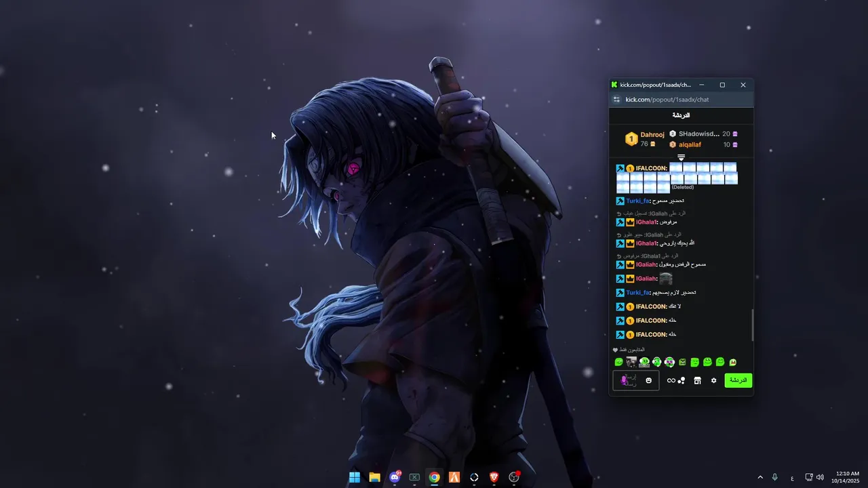Image resolution: width=868 pixels, height=488 pixels.
Task: Open Discord from the taskbar
Action: [395, 477]
